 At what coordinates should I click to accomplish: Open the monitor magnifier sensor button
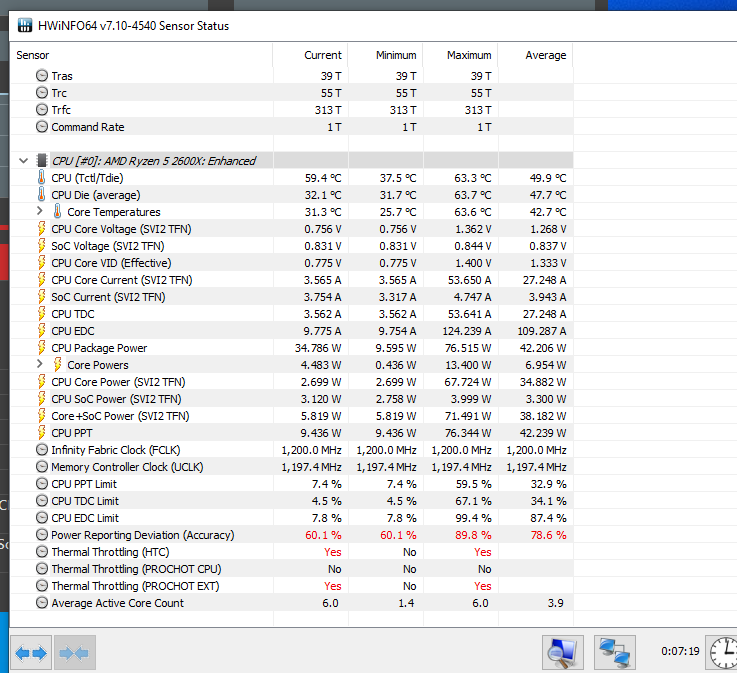point(563,653)
